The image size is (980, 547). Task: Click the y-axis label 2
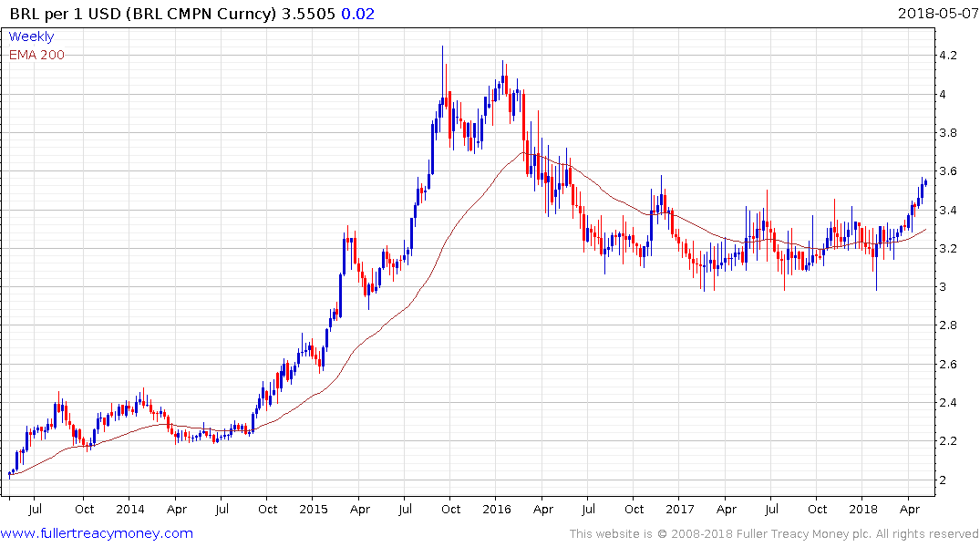(x=943, y=480)
